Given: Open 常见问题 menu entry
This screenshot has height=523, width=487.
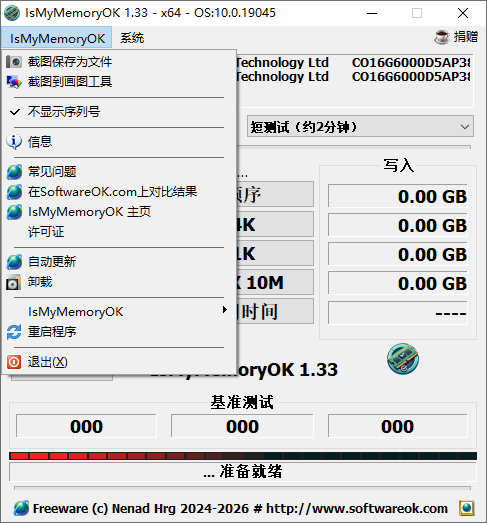Looking at the screenshot, I should point(119,172).
